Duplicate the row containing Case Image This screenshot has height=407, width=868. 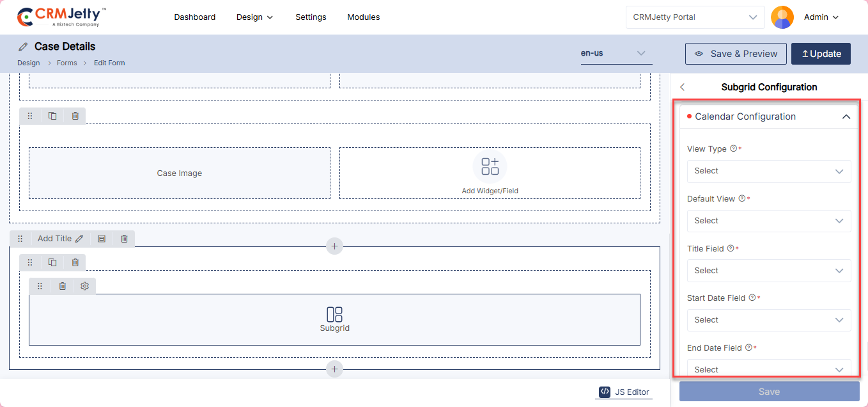coord(52,116)
